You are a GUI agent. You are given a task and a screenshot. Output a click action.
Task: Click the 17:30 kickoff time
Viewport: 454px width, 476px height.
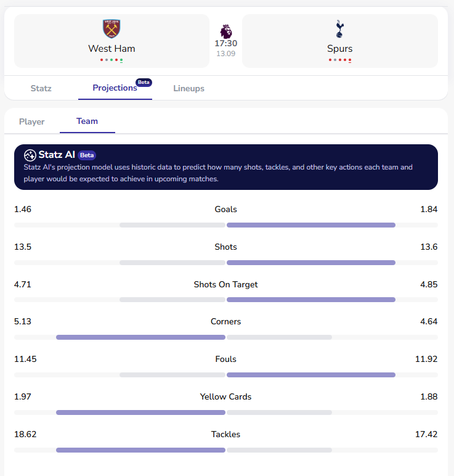(225, 44)
